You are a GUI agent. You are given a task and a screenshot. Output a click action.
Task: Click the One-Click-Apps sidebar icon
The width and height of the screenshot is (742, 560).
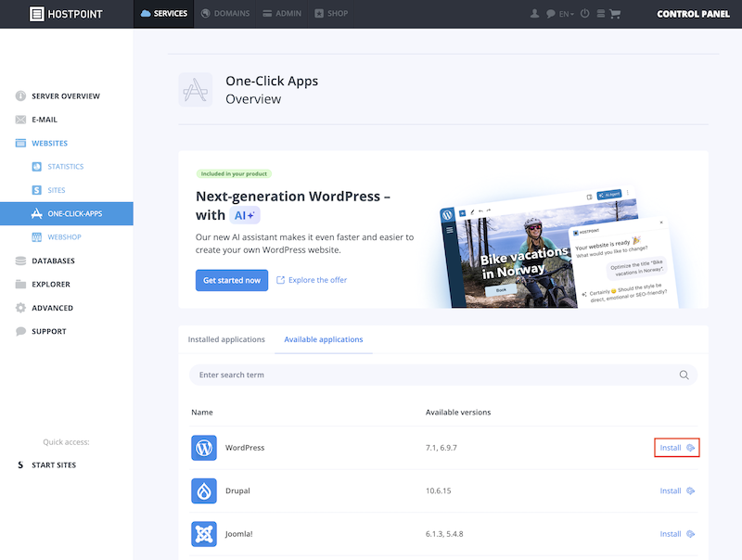tap(36, 213)
